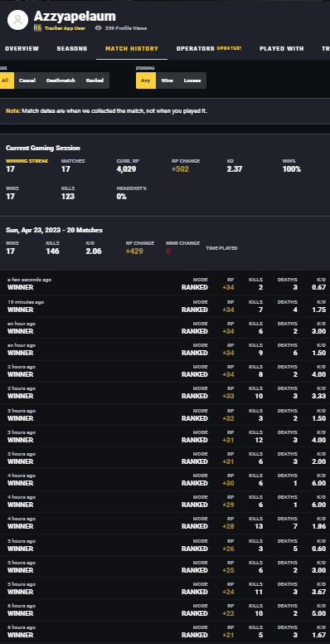Click the +25 RP match row
Viewport: 330px width, 644px height.
[165, 566]
